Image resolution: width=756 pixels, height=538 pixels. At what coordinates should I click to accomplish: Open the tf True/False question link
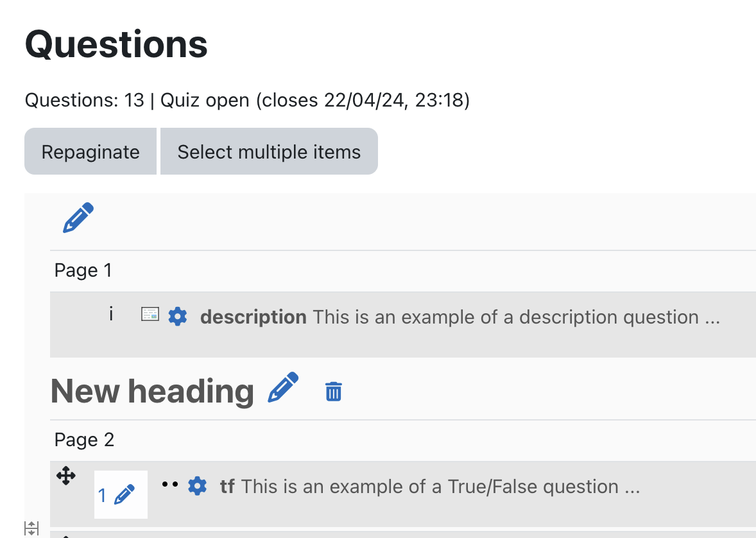coord(430,487)
